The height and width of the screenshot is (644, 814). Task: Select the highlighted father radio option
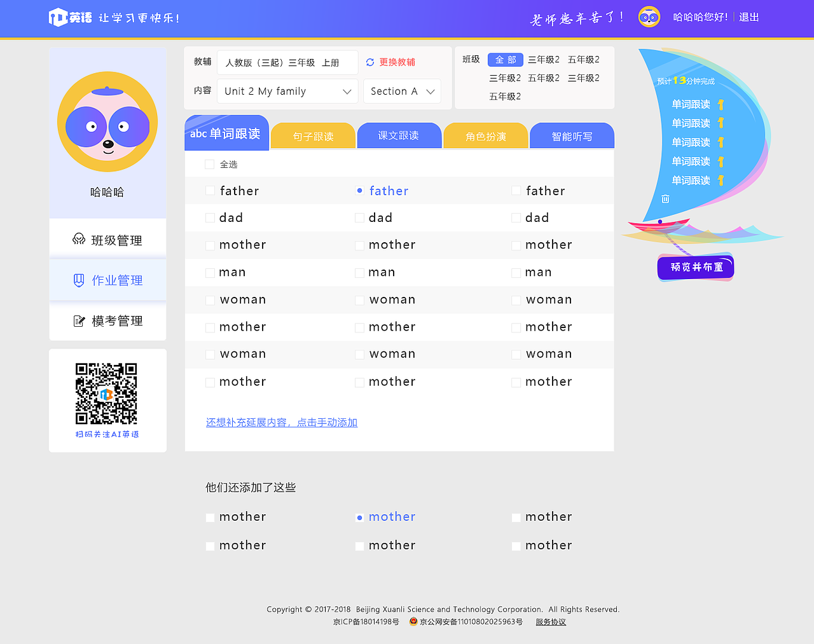tap(359, 190)
